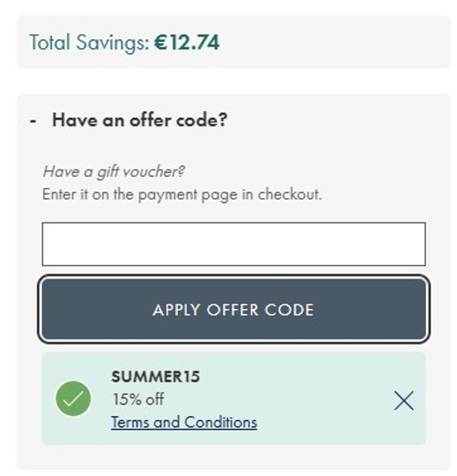The height and width of the screenshot is (476, 457).
Task: Click the word "checkout" in the voucher note
Action: point(289,194)
